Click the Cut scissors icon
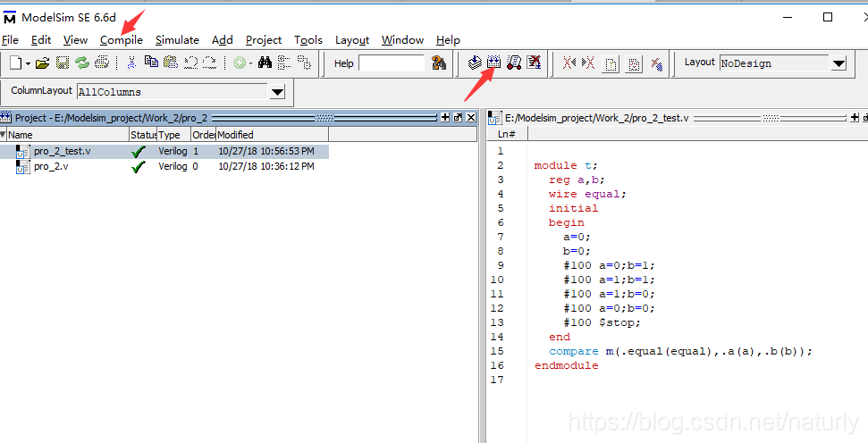The image size is (868, 443). (131, 63)
